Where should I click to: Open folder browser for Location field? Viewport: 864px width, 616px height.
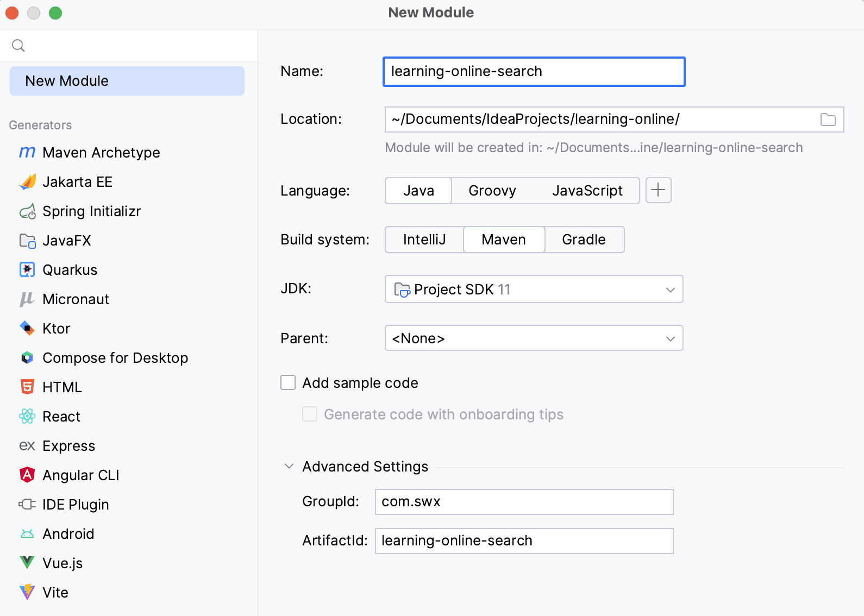click(x=828, y=120)
